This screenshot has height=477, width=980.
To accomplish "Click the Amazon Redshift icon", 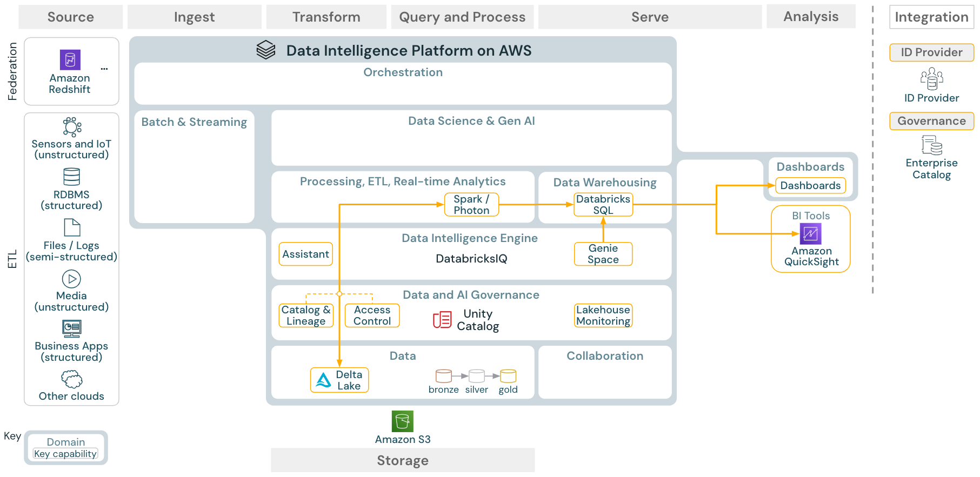I will [70, 59].
